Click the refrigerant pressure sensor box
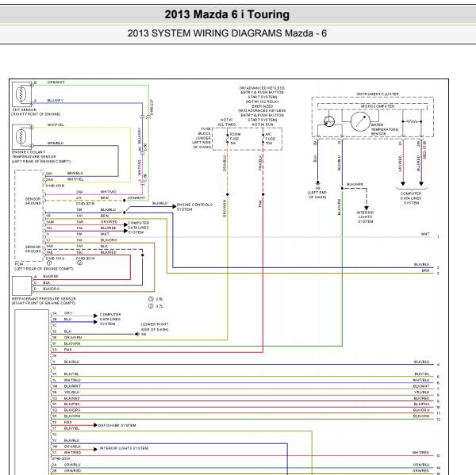Viewport: 476px width, 475px height. [x=21, y=285]
